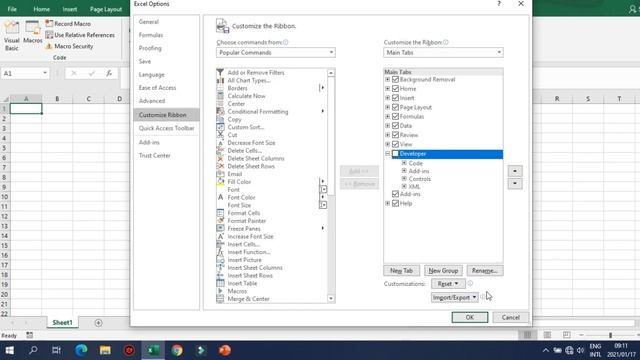Select Delete Sheet Columns command
Screen dimensions: 640x360
coord(256,158)
